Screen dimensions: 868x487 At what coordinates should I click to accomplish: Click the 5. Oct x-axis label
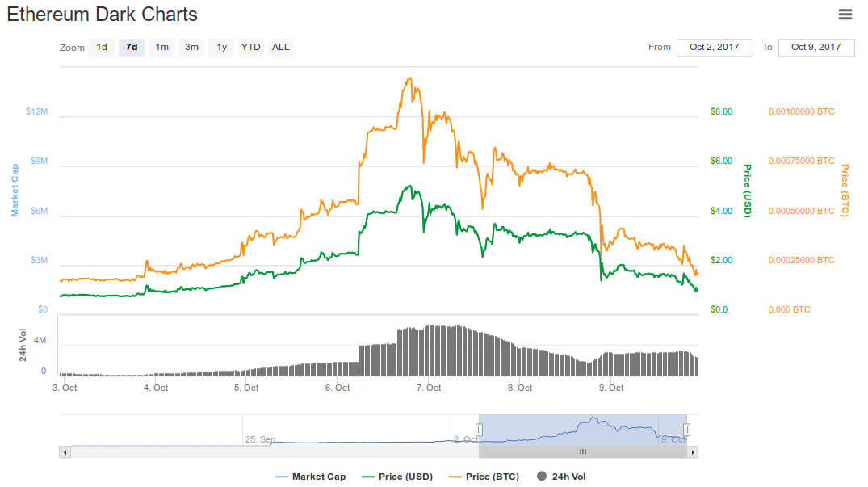(246, 388)
